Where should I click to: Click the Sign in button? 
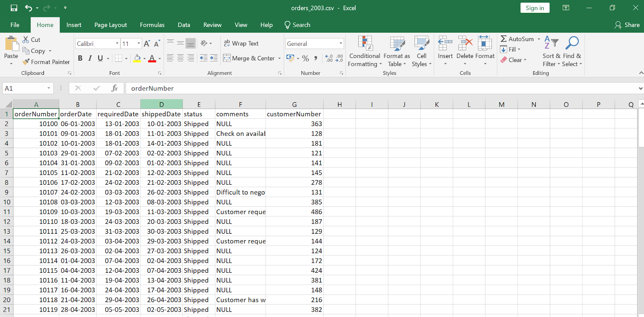click(x=535, y=8)
